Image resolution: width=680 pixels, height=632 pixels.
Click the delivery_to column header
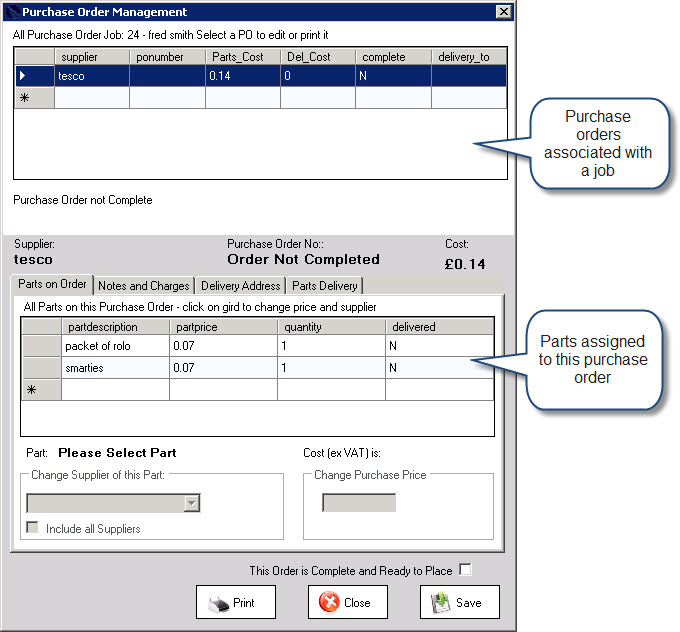(469, 57)
